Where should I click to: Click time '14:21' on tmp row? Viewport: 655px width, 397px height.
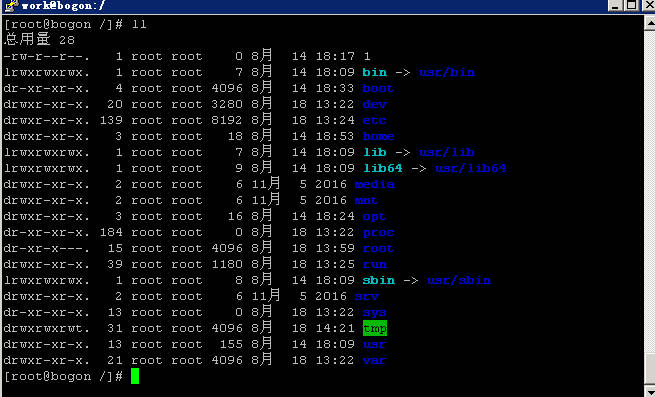click(335, 328)
